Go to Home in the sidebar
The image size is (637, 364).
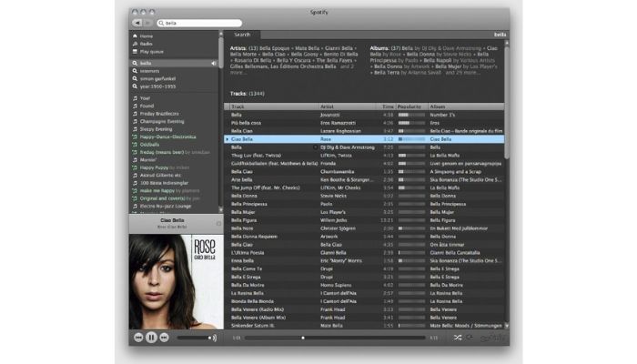tap(147, 36)
